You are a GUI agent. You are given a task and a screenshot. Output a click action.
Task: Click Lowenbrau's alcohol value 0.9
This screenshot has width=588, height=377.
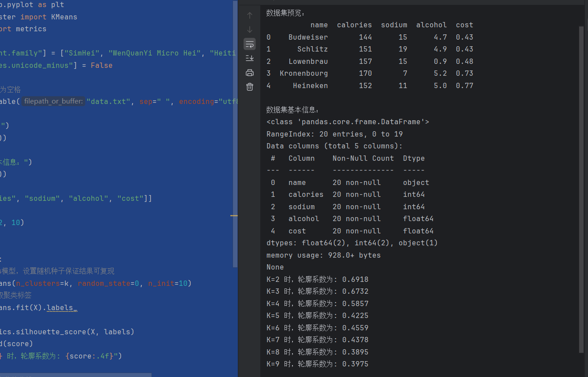pos(440,61)
